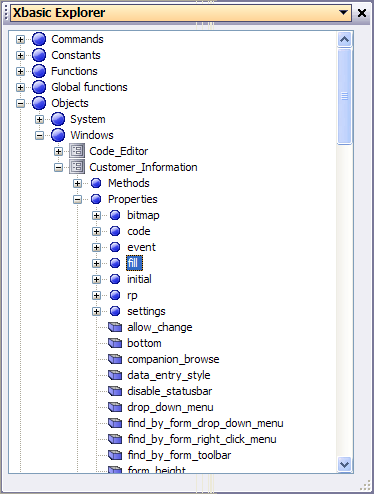Select the find_by_form_right_click_menu property
This screenshot has height=494, width=374.
click(202, 439)
